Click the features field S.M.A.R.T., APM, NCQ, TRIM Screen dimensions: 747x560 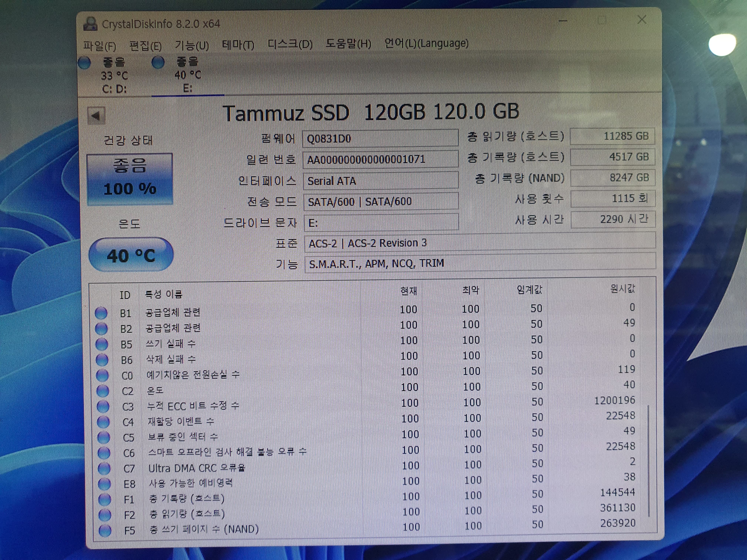(480, 263)
